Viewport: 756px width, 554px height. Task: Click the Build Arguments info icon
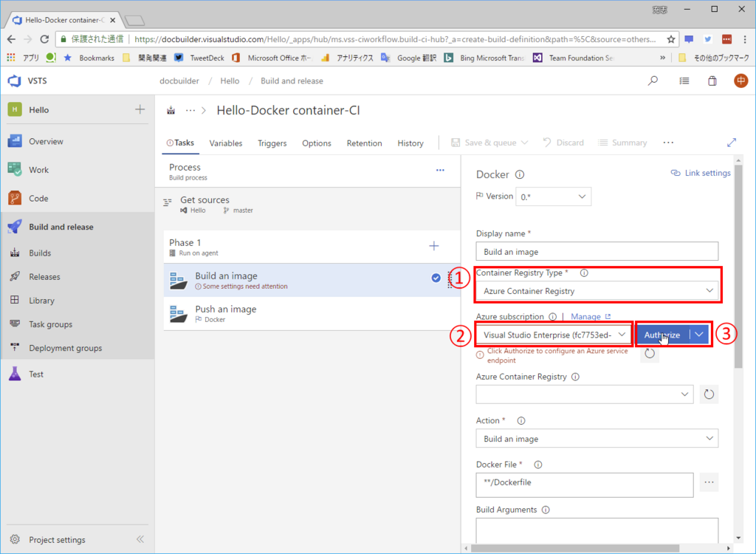pos(546,510)
